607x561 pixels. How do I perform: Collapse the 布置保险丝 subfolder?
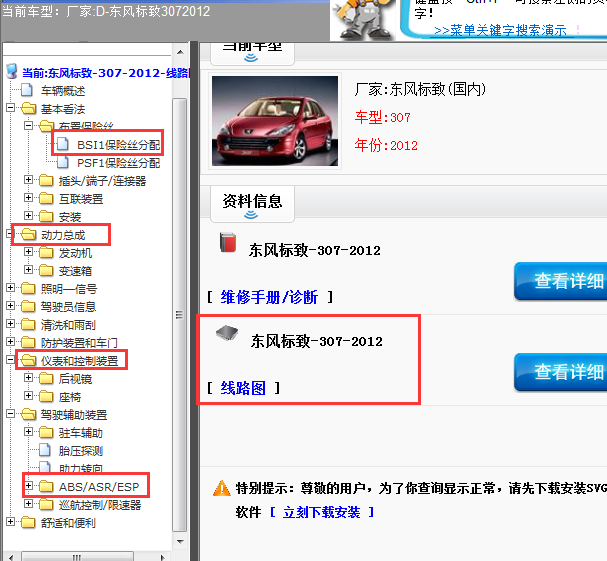point(28,125)
